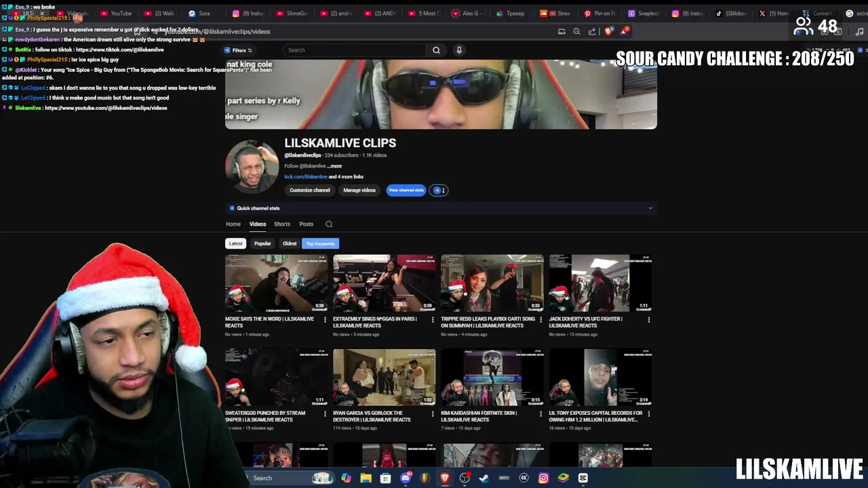Viewport: 868px width, 488px height.
Task: Open more menu for Ryan Garcia video
Action: pos(433,414)
